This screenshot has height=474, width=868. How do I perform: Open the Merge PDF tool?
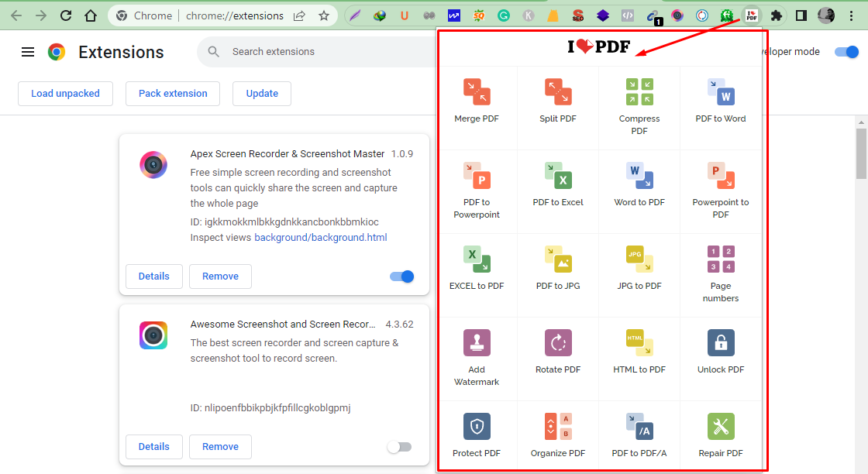coord(477,101)
